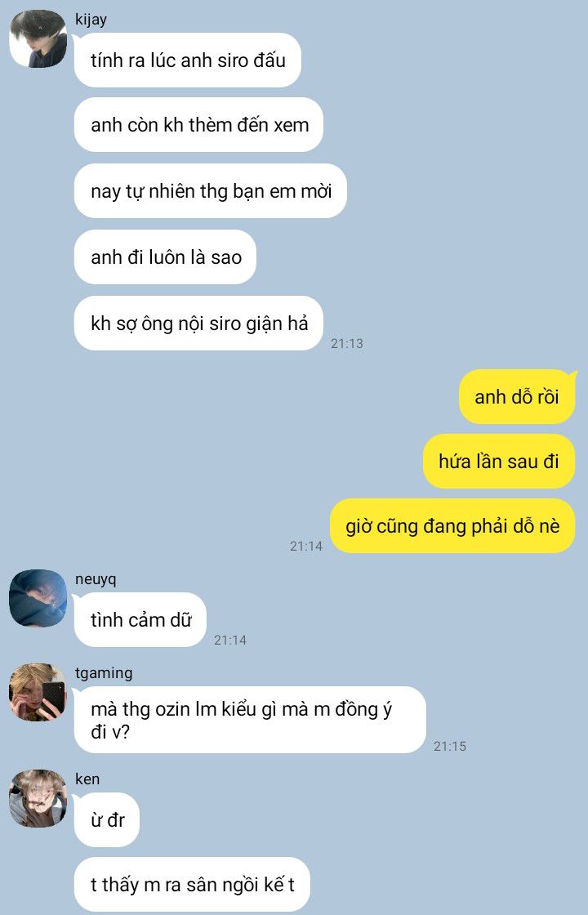Viewport: 588px width, 915px height.
Task: Tap tgaming's message about thg ozin
Action: [x=250, y=720]
